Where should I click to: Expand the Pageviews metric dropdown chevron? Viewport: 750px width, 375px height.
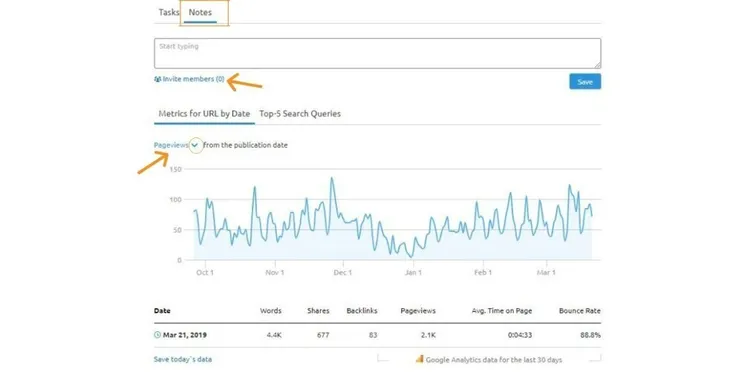[x=195, y=145]
